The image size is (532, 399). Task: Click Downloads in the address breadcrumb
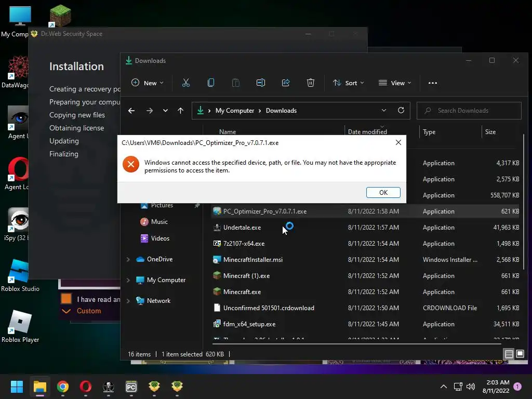tap(281, 111)
